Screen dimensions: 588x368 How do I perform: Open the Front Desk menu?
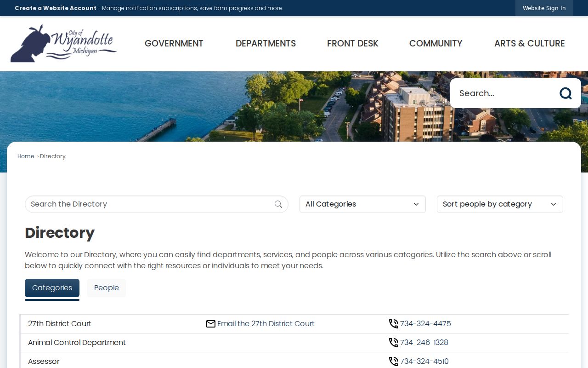click(353, 43)
